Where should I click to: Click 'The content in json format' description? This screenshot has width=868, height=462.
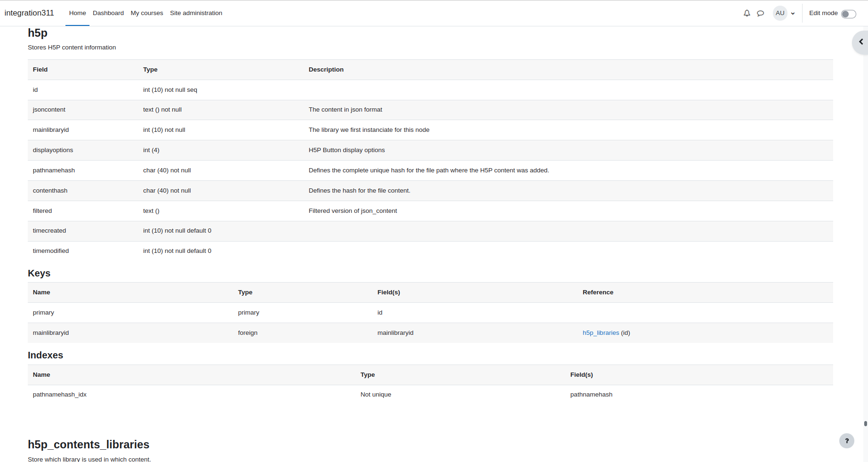pos(345,110)
